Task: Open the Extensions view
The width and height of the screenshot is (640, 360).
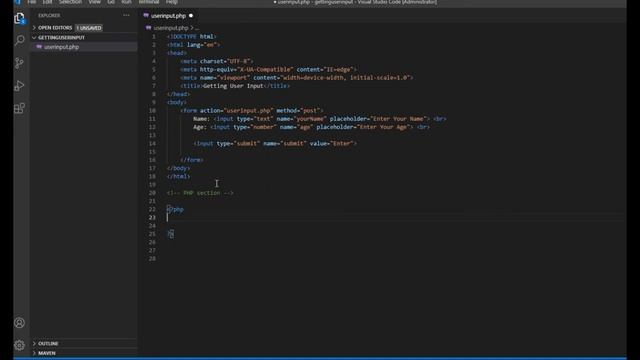Action: [x=19, y=108]
